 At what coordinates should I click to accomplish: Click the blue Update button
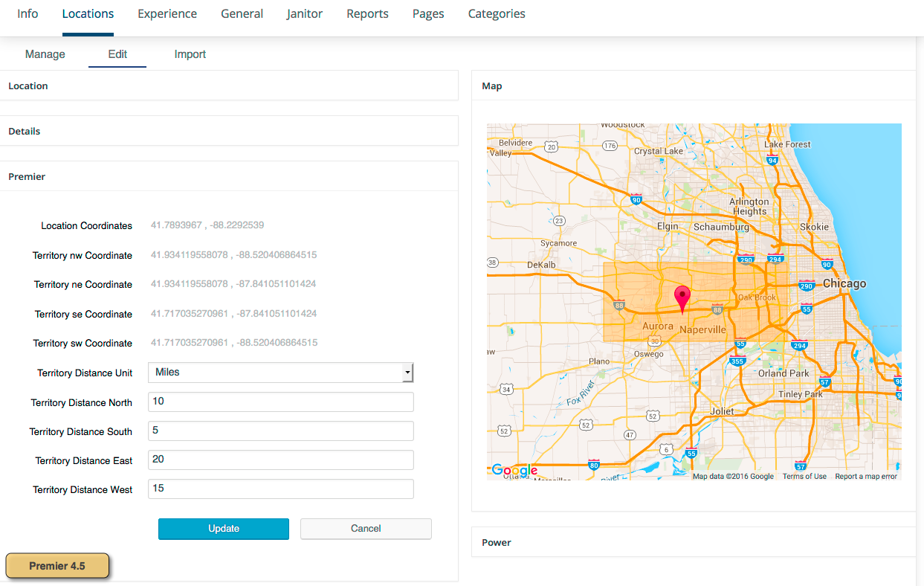224,529
